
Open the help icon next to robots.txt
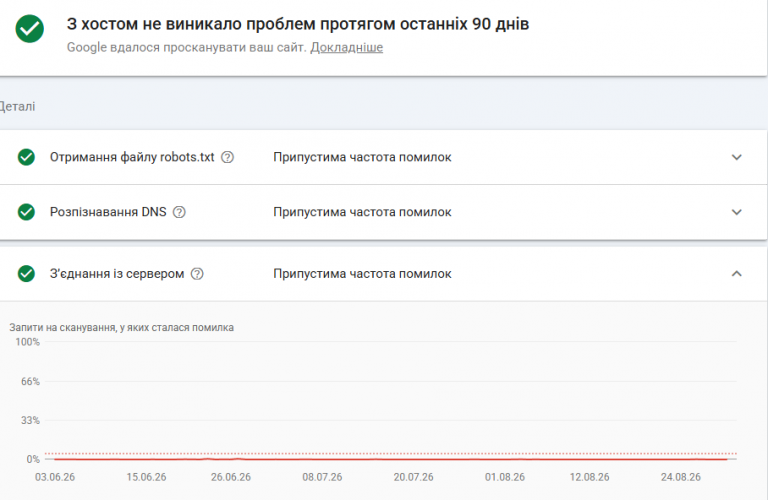coord(227,157)
